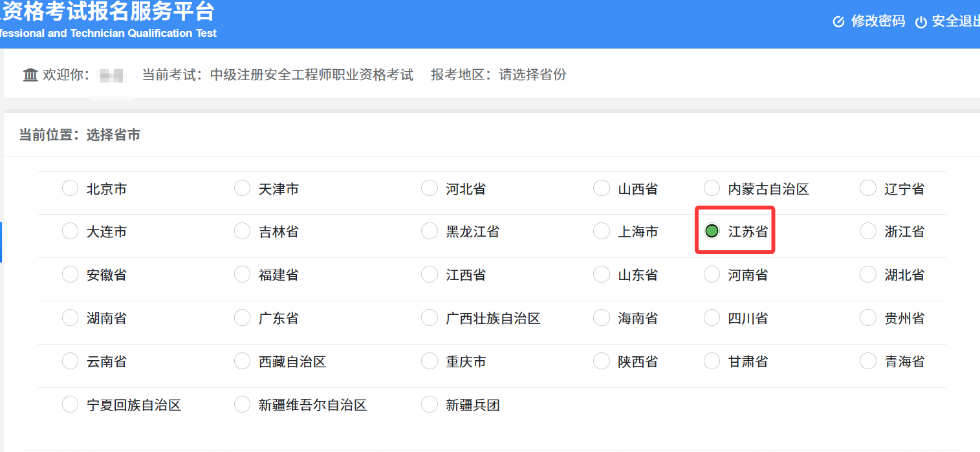The height and width of the screenshot is (452, 980).
Task: Choose 新疆兵团 at the bottom row
Action: (430, 404)
